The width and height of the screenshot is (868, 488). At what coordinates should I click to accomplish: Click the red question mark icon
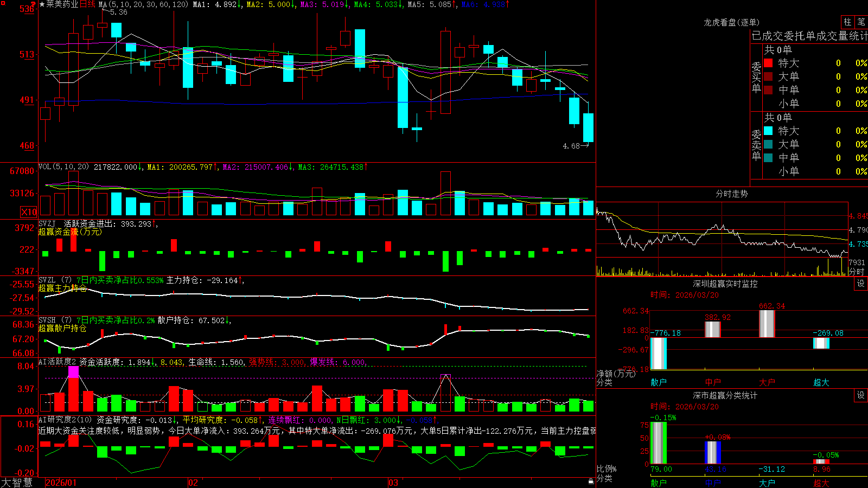coord(33,4)
